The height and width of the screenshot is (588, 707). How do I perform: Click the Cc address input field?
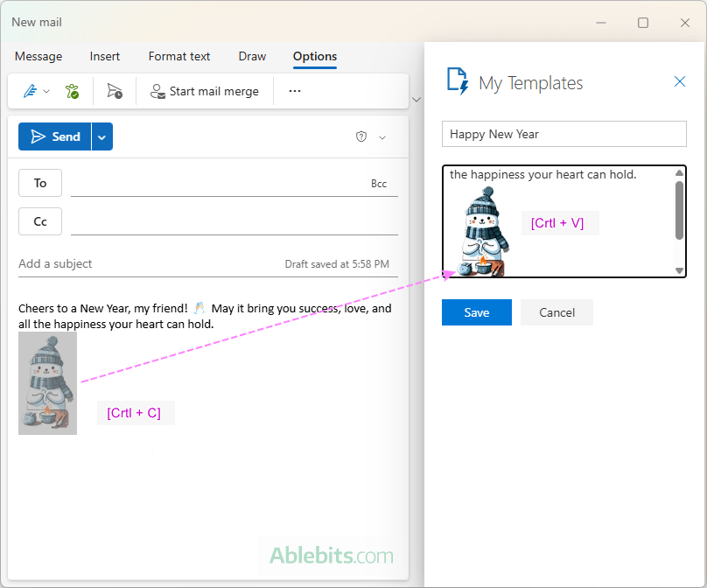[x=234, y=222]
